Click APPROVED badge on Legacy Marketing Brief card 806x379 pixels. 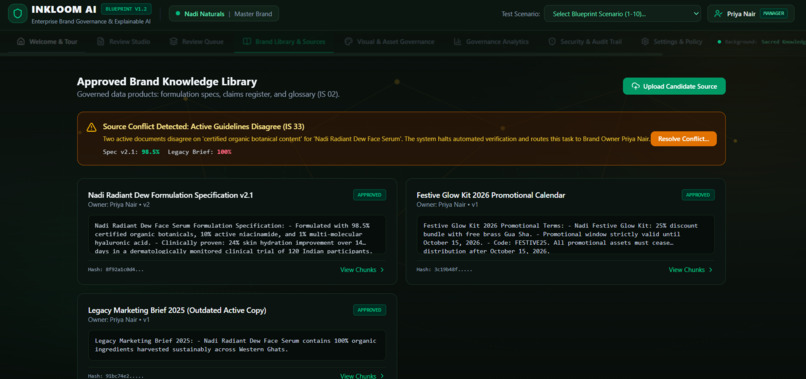pos(369,310)
